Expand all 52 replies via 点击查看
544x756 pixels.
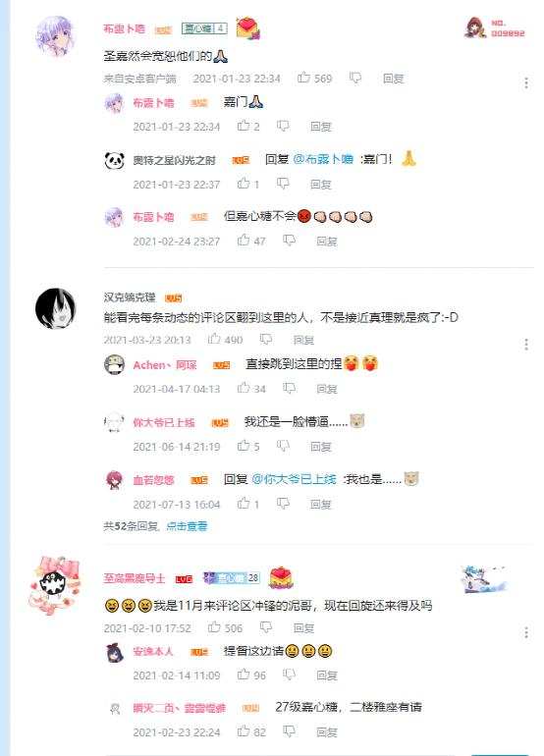[187, 526]
